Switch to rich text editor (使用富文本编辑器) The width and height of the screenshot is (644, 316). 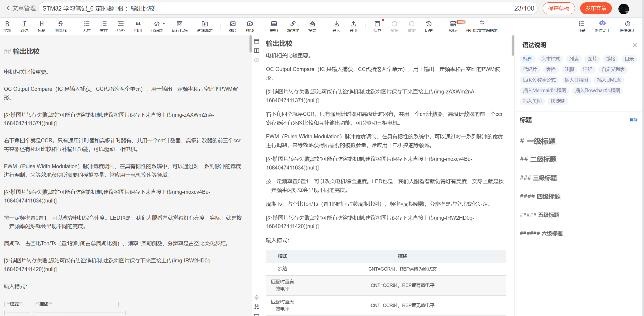point(482,26)
